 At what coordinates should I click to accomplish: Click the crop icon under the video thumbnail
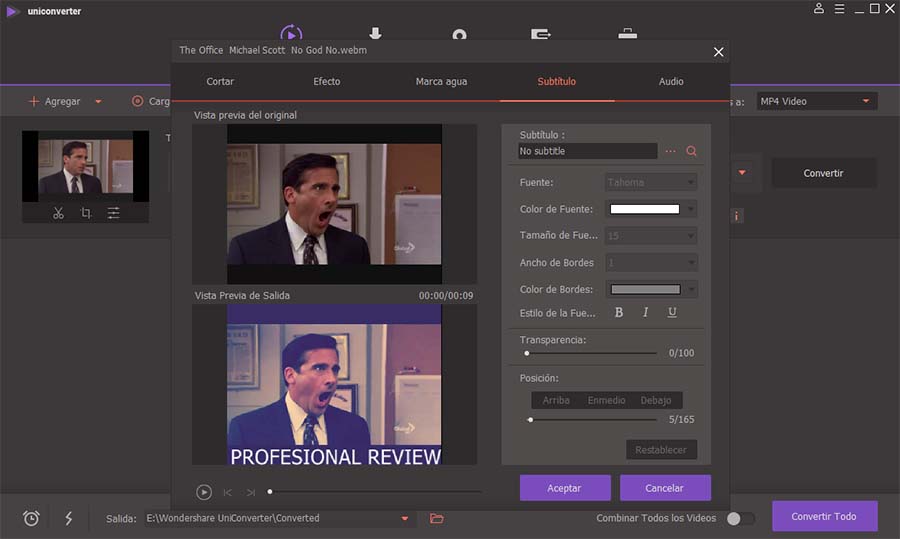point(86,213)
